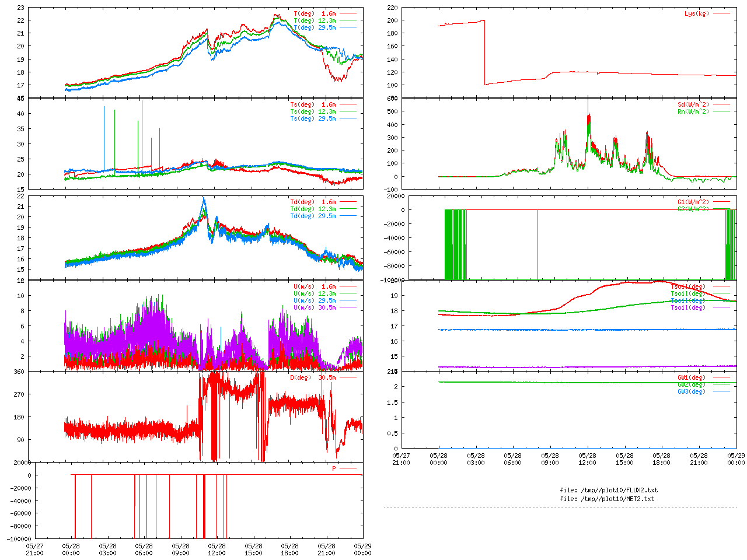Click the '220' axis tick on Lys plot

(392, 8)
